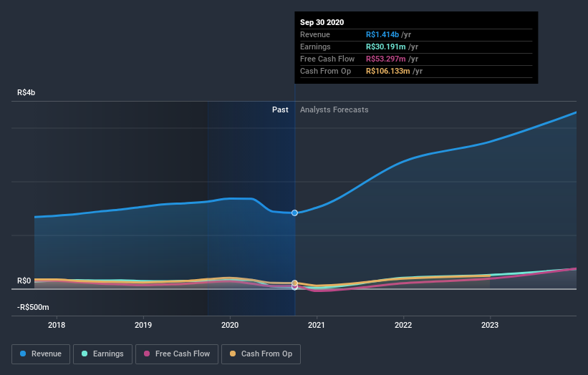
Task: Click the 2021 x-axis label
Action: [317, 325]
